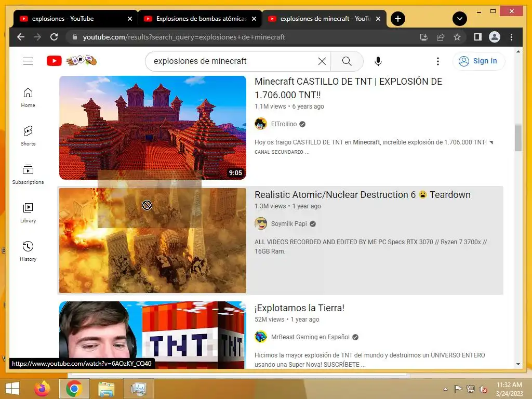
Task: Visit Soymilk Papi channel name
Action: pyautogui.click(x=289, y=224)
